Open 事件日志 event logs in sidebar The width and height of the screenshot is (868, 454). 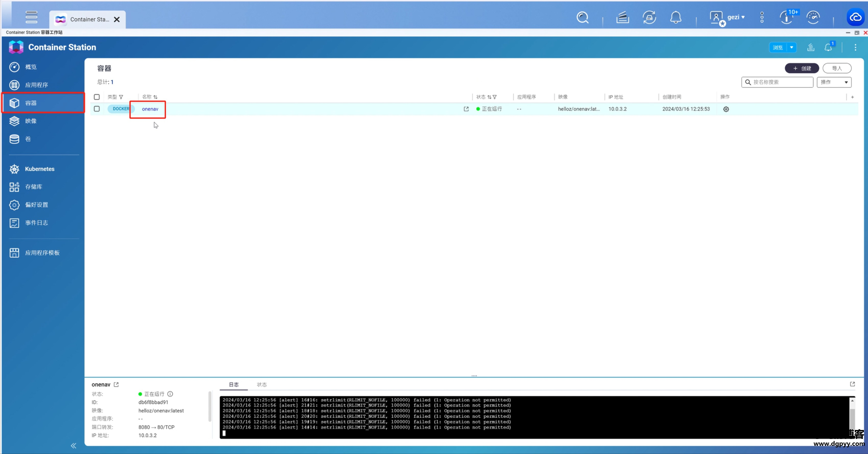43,223
